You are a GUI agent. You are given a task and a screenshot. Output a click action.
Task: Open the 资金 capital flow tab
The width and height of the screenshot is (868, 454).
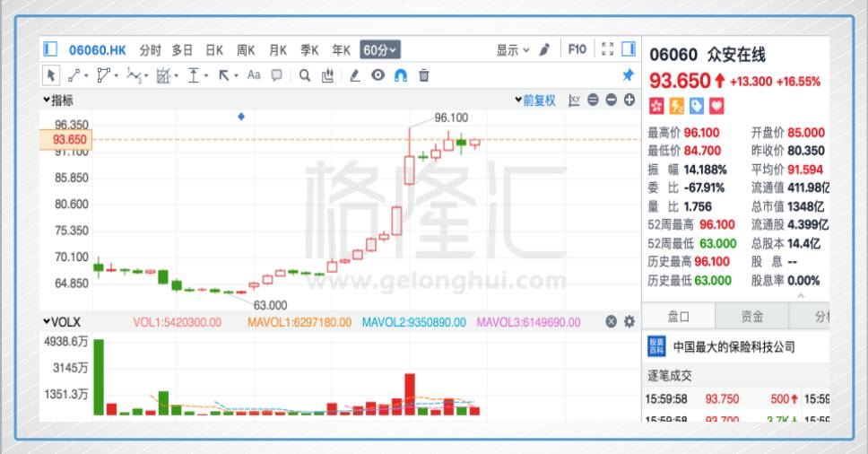coord(751,316)
